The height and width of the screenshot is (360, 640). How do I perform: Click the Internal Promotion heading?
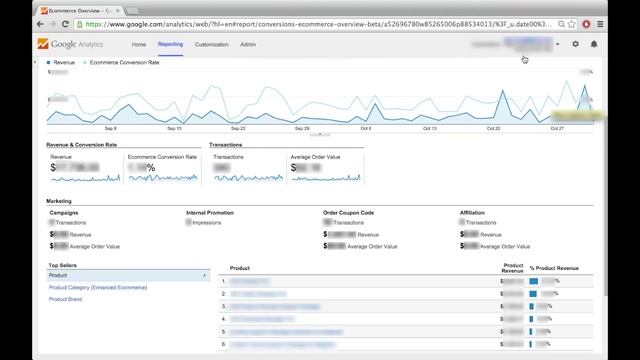pos(210,213)
